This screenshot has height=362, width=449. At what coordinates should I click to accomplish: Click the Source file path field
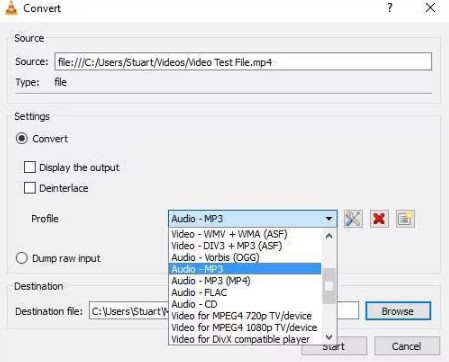coord(243,62)
